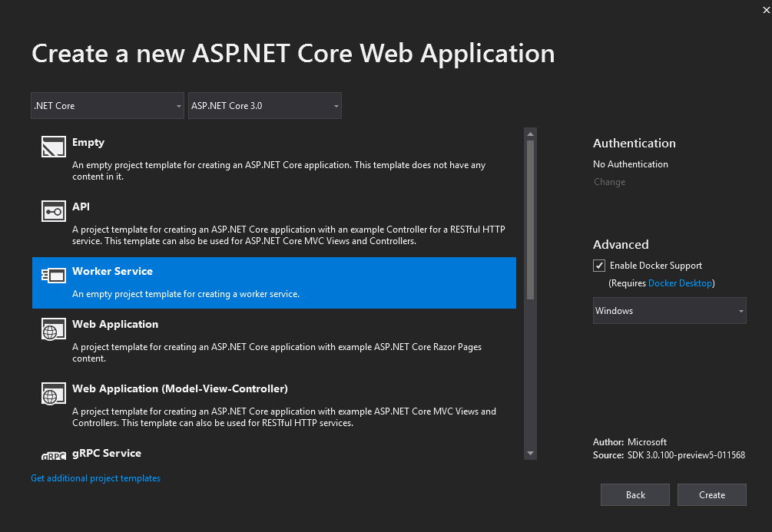
Task: Click the API template's plug icon
Action: (x=53, y=210)
